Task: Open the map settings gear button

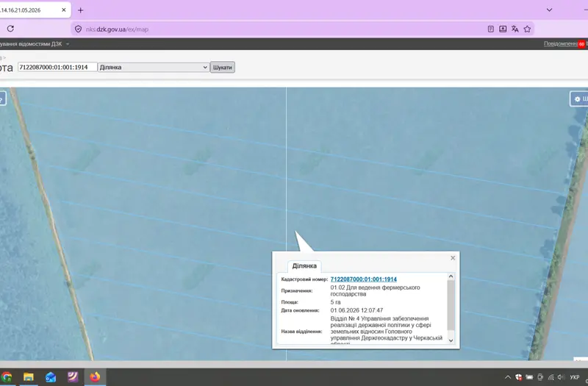Action: 578,99
